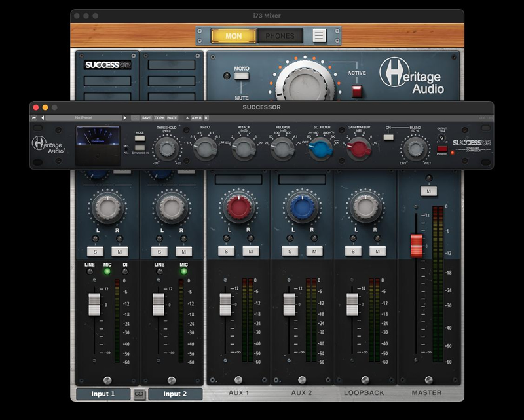
Task: Go to the next preset arrow in Successor
Action: [x=124, y=118]
